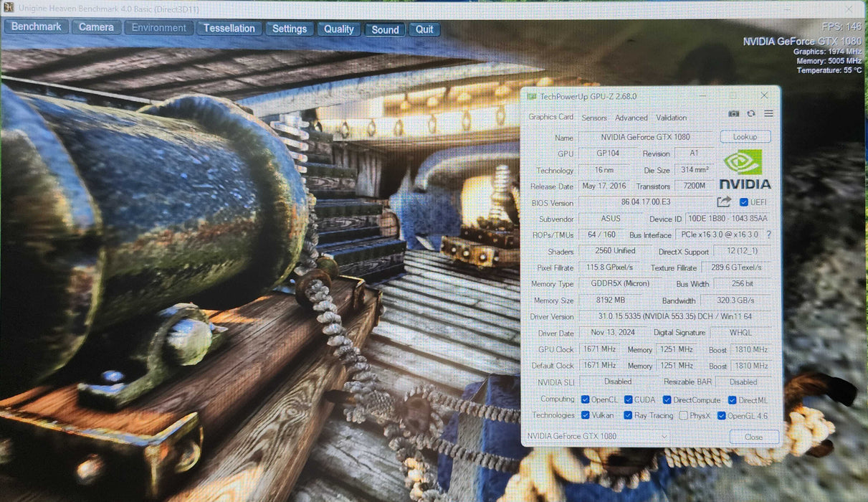Open the Heaven Settings menu
This screenshot has width=868, height=502.
[290, 29]
